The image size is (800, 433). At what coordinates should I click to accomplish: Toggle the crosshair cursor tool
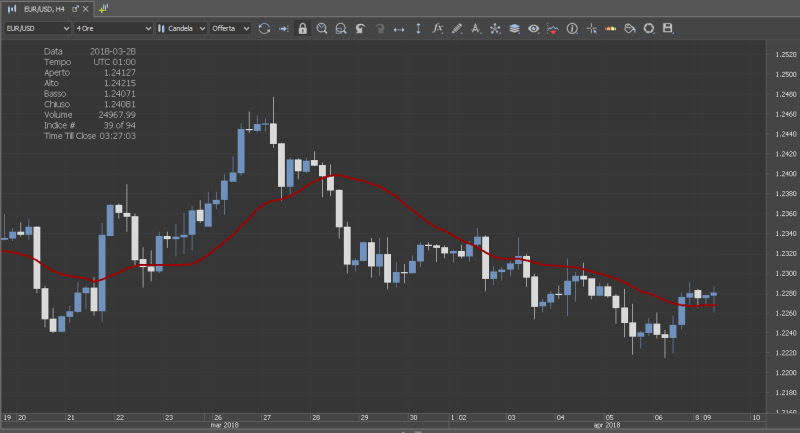coord(592,28)
